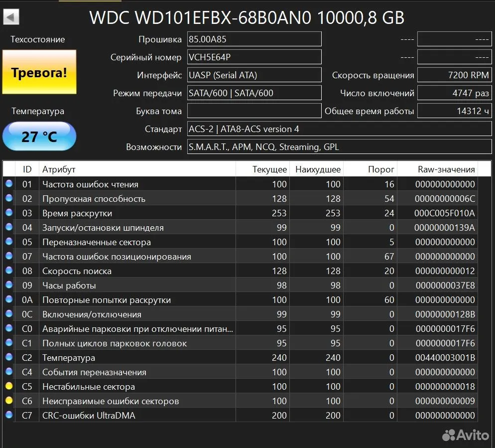Click raw value 000000000009 for C6
This screenshot has width=495, height=448.
[x=445, y=401]
